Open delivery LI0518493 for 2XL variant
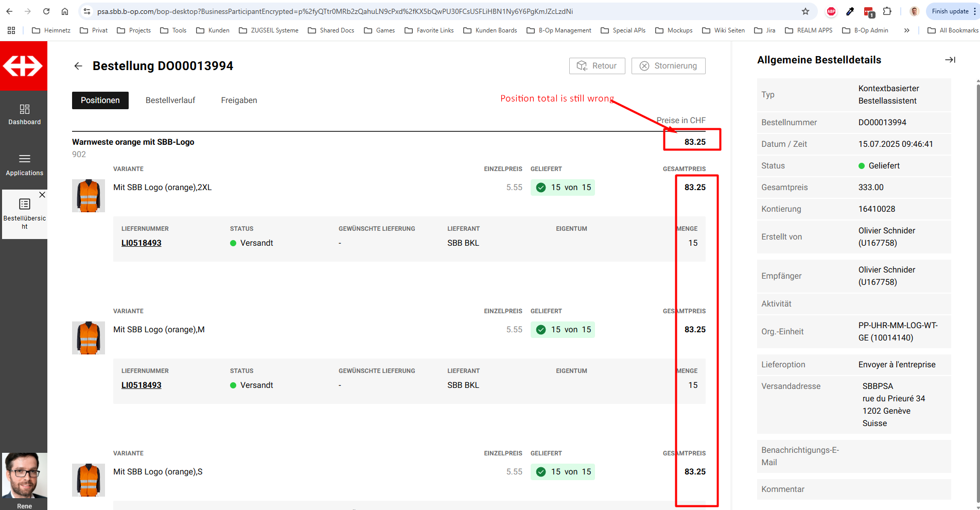The width and height of the screenshot is (980, 510). tap(141, 243)
